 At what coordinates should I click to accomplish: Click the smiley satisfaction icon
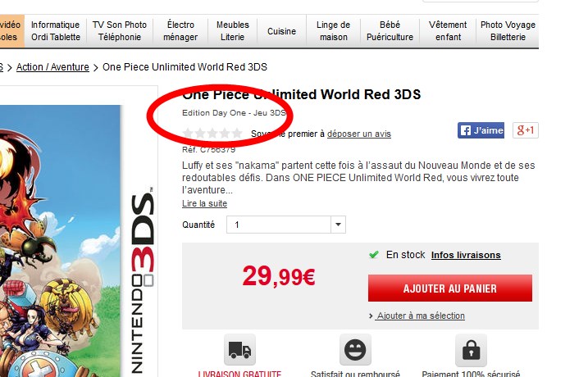[x=355, y=350]
